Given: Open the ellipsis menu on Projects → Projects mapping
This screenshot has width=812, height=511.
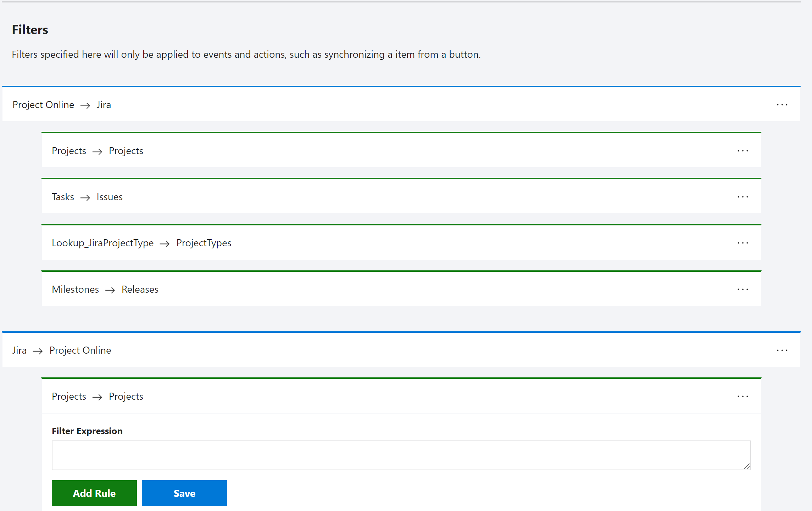Looking at the screenshot, I should click(x=743, y=150).
